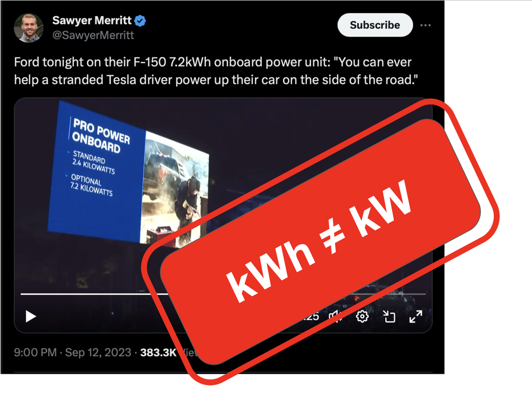
Task: Click the blue verified badge
Action: (140, 21)
